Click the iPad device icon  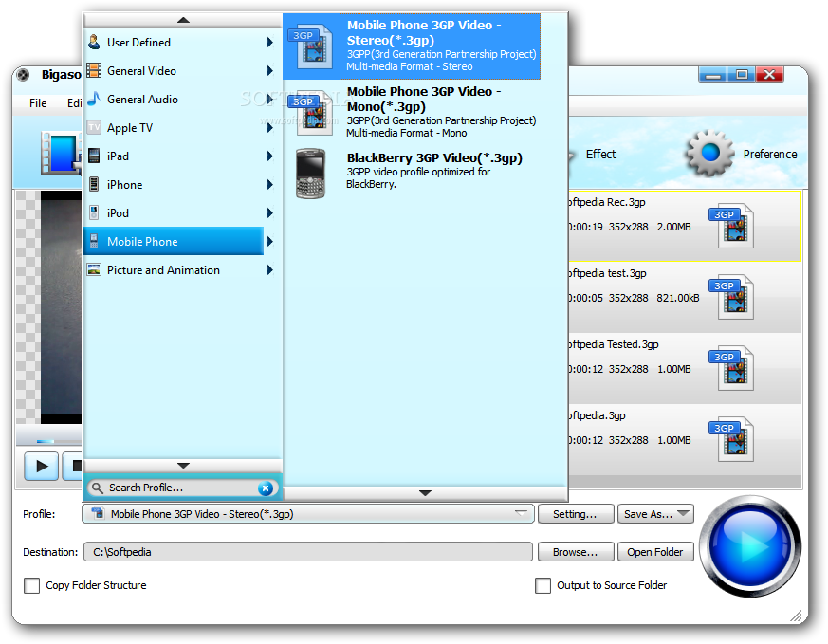[94, 156]
